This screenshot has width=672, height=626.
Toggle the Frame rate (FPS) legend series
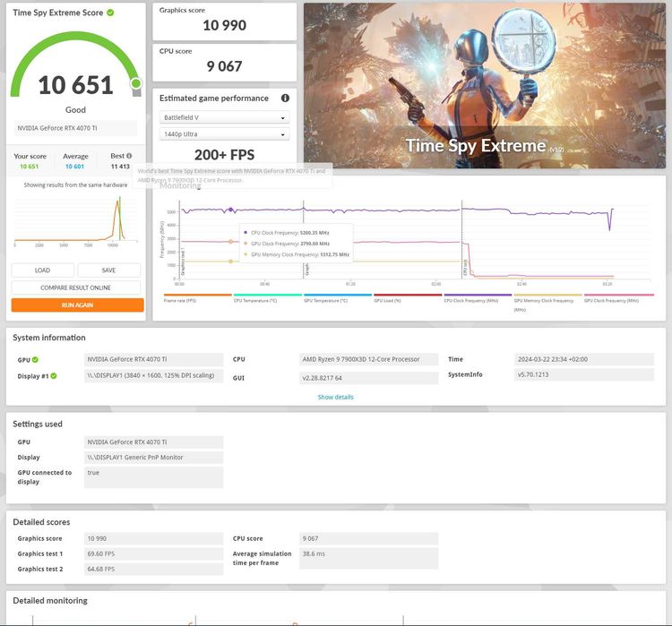click(198, 298)
